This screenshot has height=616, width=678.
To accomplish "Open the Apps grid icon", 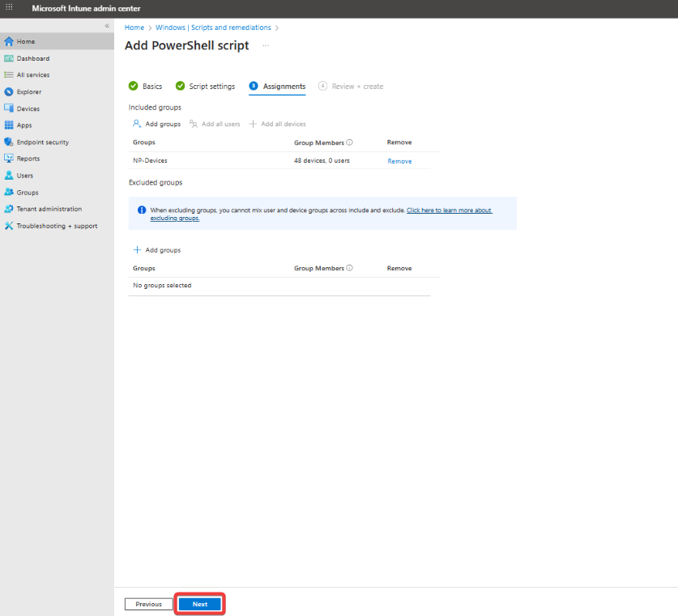I will tap(9, 125).
